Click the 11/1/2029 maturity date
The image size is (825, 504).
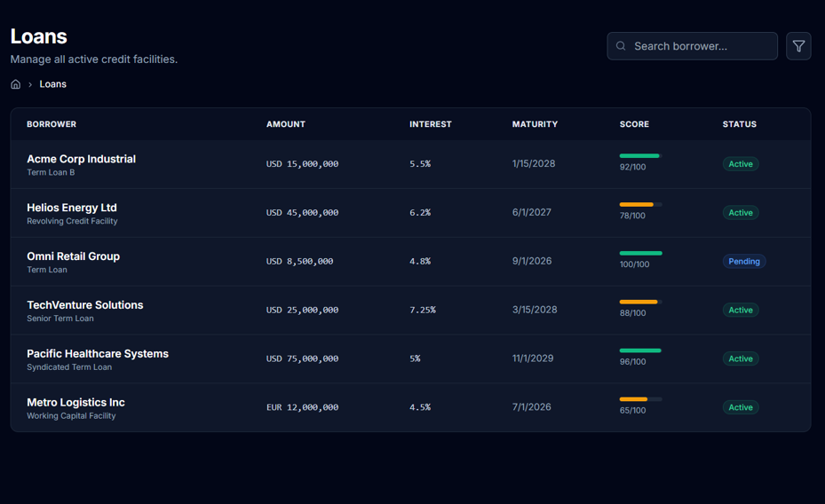pyautogui.click(x=533, y=358)
